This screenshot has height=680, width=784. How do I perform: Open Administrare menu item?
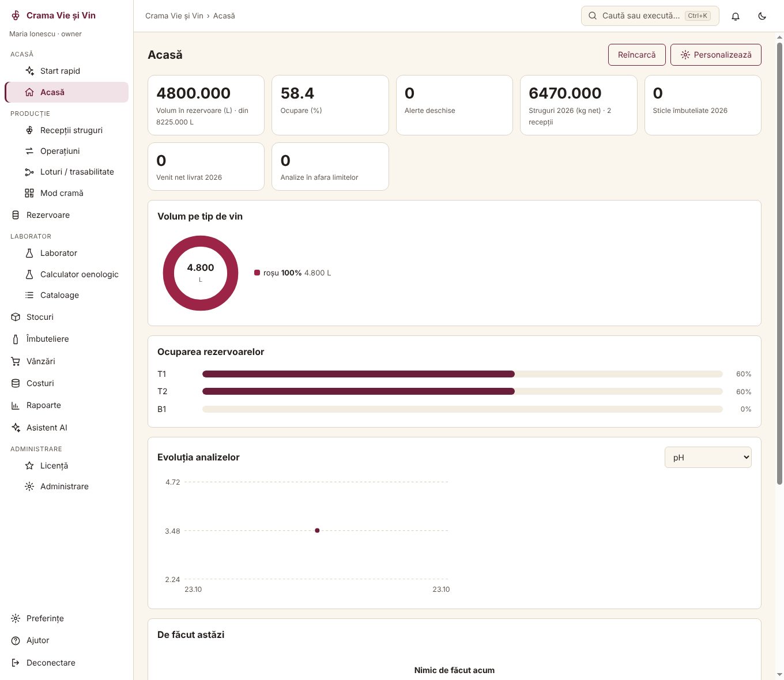[67, 486]
